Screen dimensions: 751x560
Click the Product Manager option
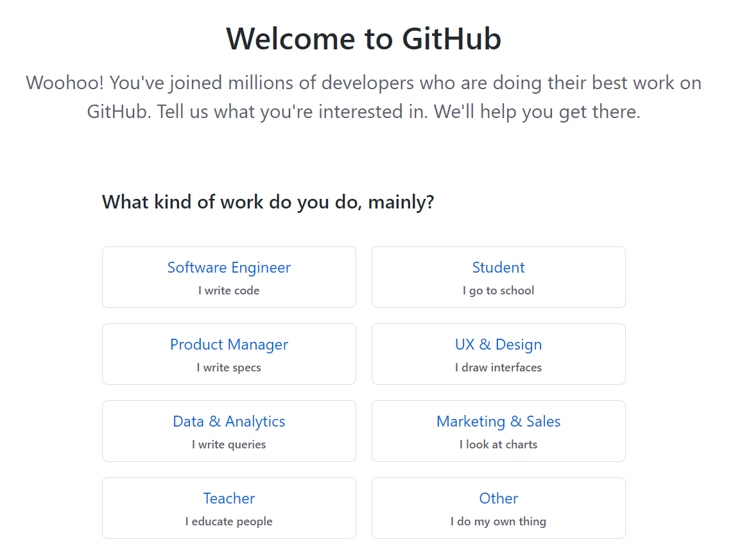click(229, 354)
